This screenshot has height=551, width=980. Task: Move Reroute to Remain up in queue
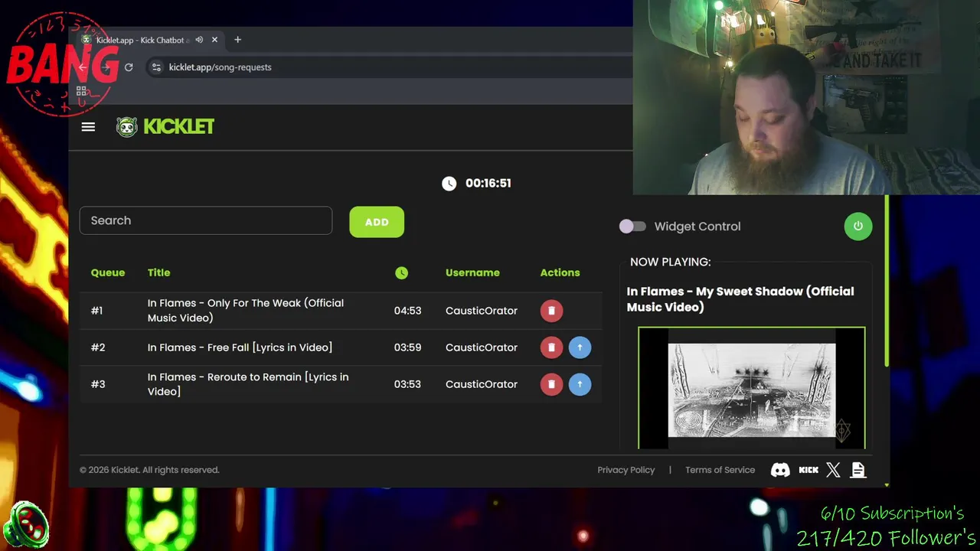tap(580, 384)
